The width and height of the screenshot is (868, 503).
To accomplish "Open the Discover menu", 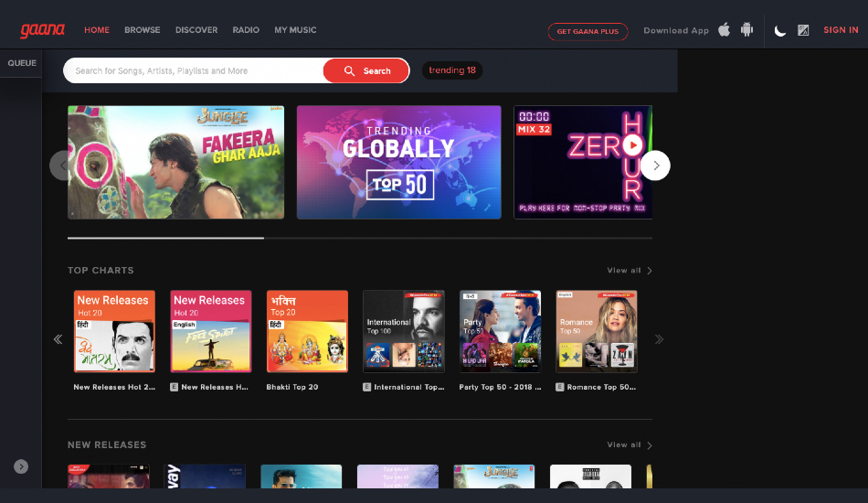I will (196, 30).
